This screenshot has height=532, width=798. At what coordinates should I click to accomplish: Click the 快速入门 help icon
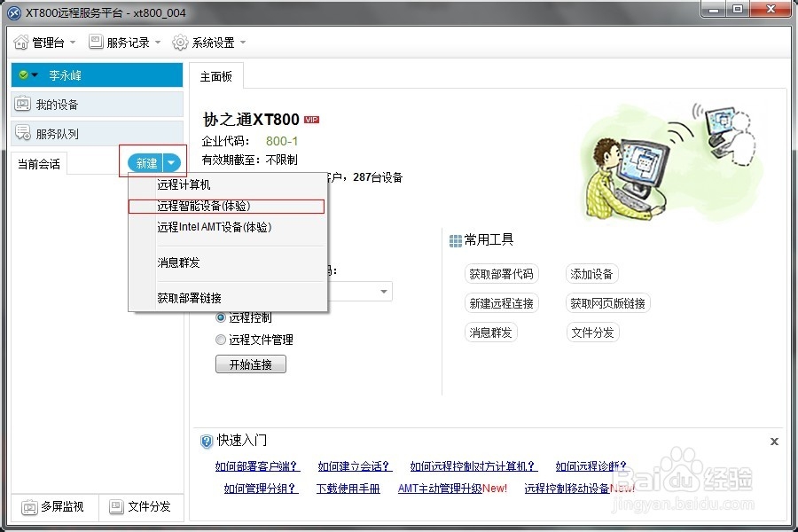[x=207, y=442]
